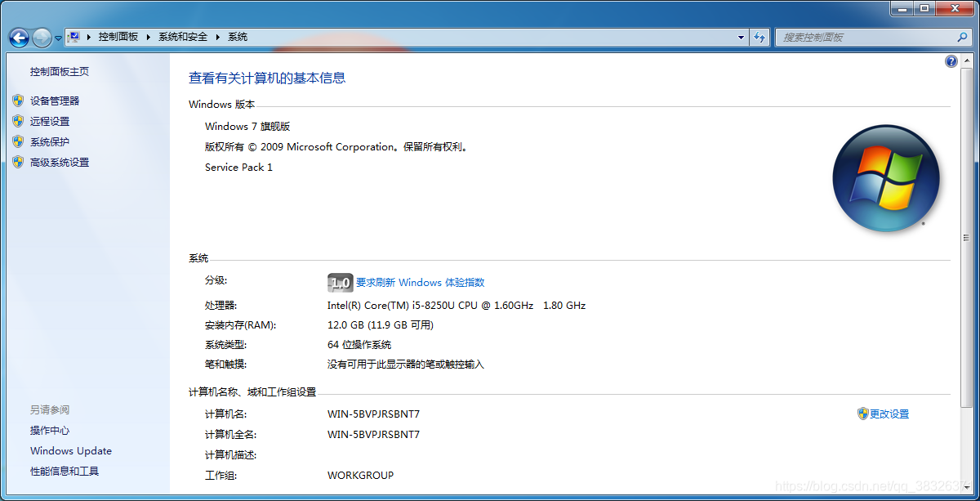980x501 pixels.
Task: Click the WORKGROUP value
Action: (x=360, y=476)
